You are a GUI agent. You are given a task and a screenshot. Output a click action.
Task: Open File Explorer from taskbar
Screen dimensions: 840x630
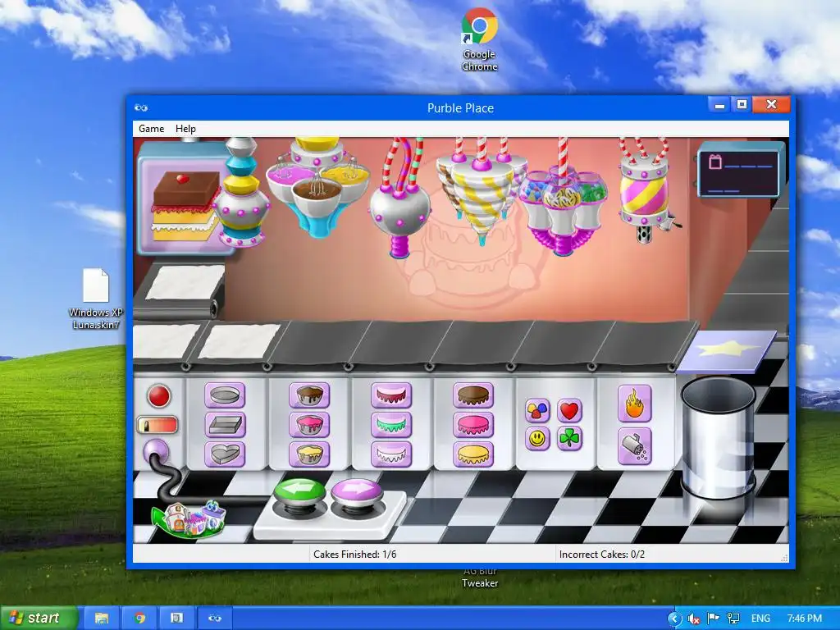(x=101, y=619)
